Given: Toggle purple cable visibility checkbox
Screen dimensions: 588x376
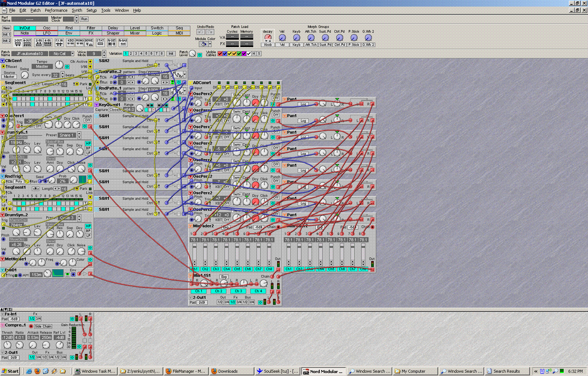Looking at the screenshot, I should click(244, 54).
